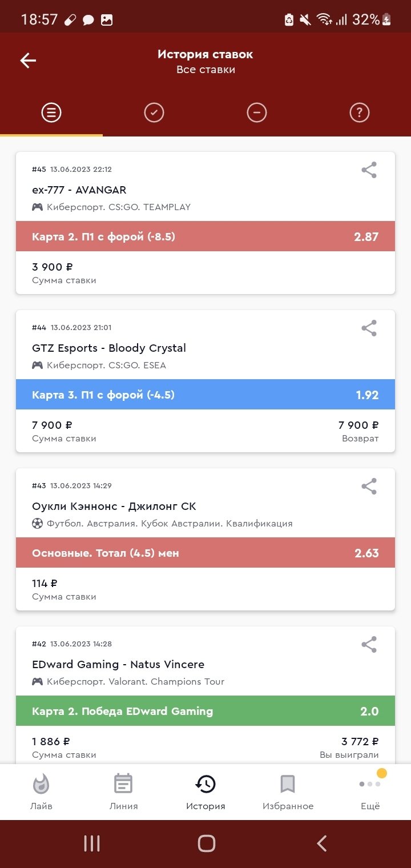Share the GTZ Esports - Bloody Crystal bet

pos(369,328)
